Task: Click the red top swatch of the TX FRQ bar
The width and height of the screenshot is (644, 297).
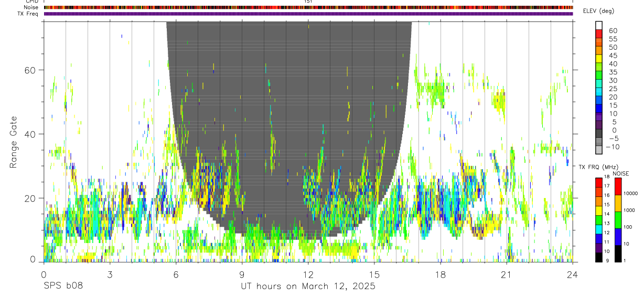Action: point(599,182)
